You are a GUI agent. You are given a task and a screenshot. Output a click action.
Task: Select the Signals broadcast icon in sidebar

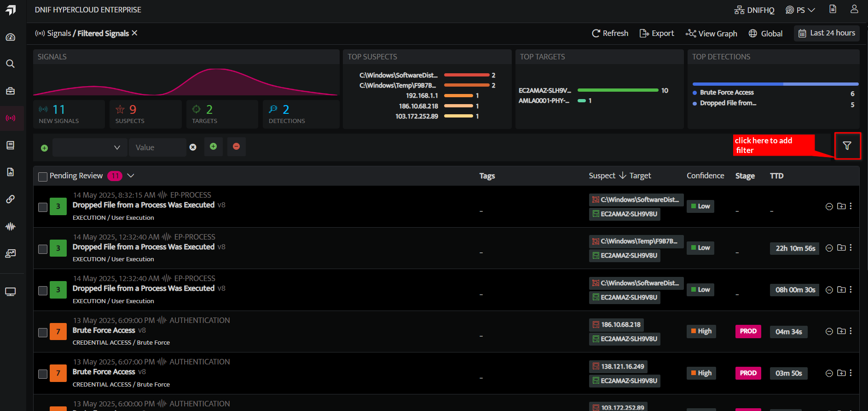click(x=11, y=118)
